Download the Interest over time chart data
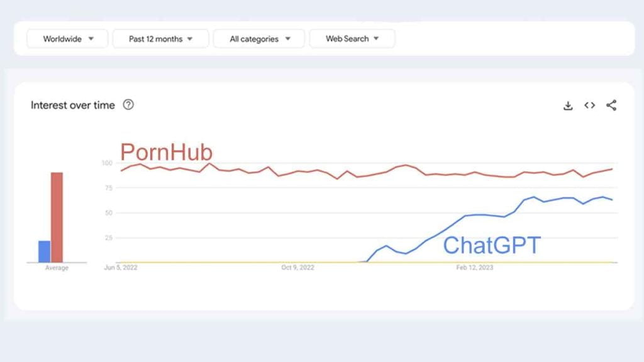Screen dimensions: 644x362 568,106
